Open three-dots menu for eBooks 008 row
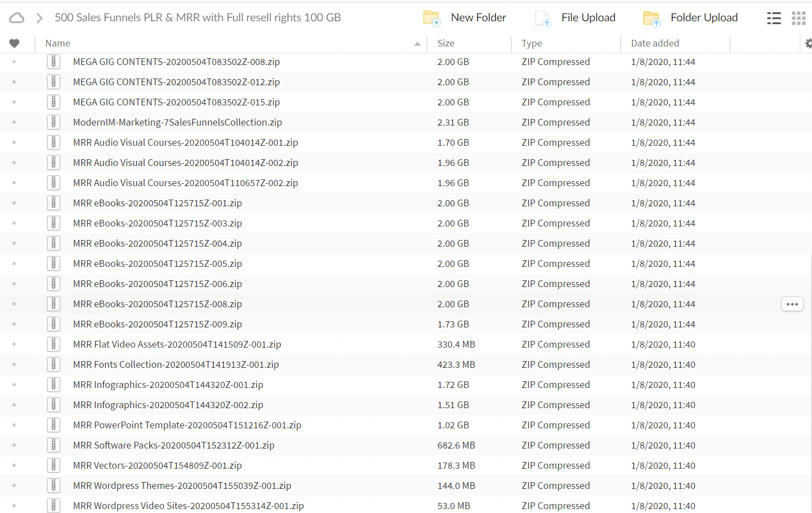The height and width of the screenshot is (513, 812). point(792,304)
